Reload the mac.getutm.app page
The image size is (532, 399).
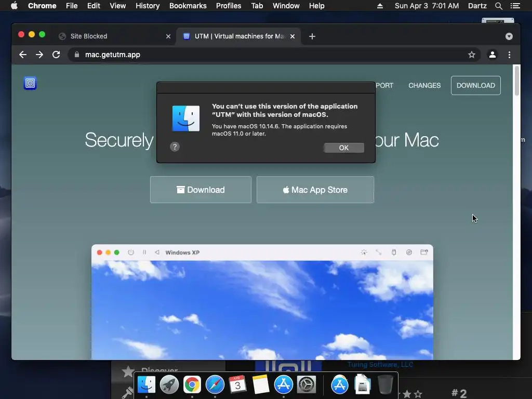pos(56,55)
